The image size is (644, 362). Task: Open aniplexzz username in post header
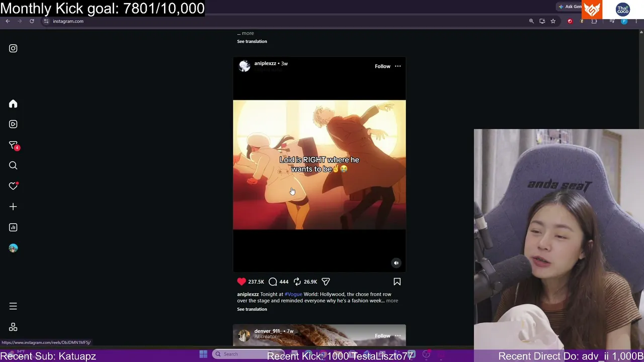265,63
